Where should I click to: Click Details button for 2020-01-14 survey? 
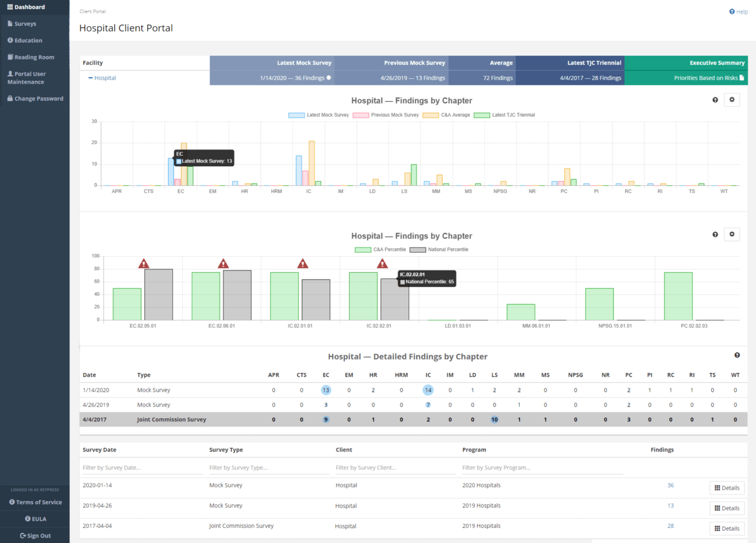point(727,488)
